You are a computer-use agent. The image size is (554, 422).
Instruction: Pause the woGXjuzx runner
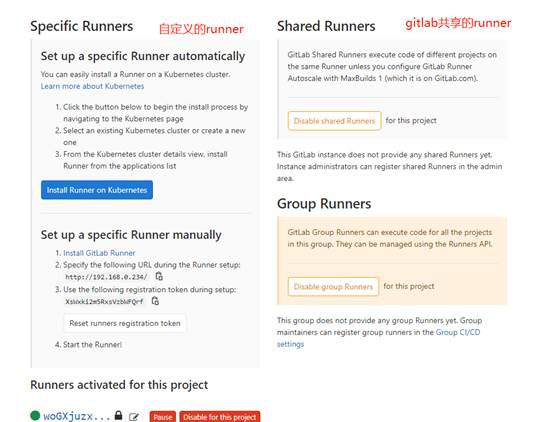tap(163, 417)
